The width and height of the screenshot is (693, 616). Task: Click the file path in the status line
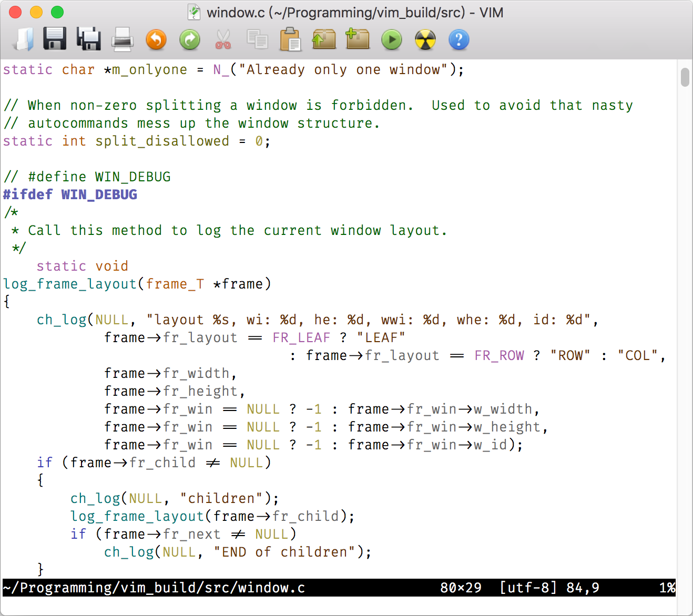coord(152,588)
